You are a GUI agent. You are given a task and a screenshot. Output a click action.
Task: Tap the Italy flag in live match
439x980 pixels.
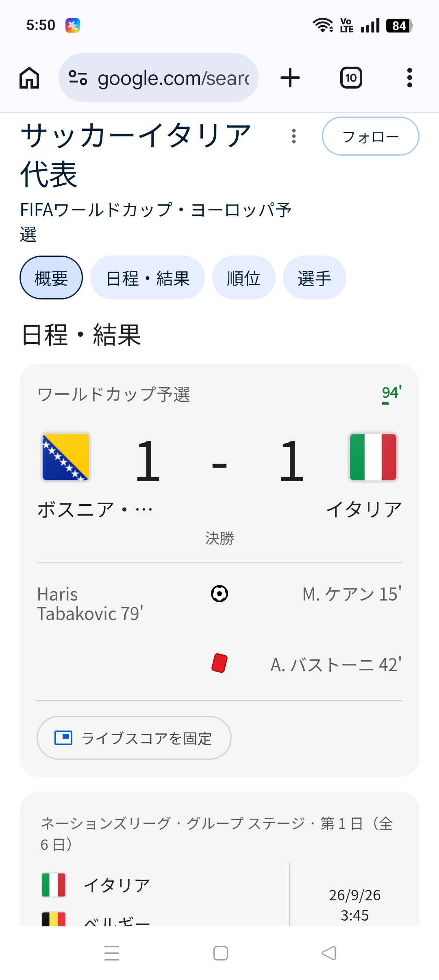tap(373, 457)
